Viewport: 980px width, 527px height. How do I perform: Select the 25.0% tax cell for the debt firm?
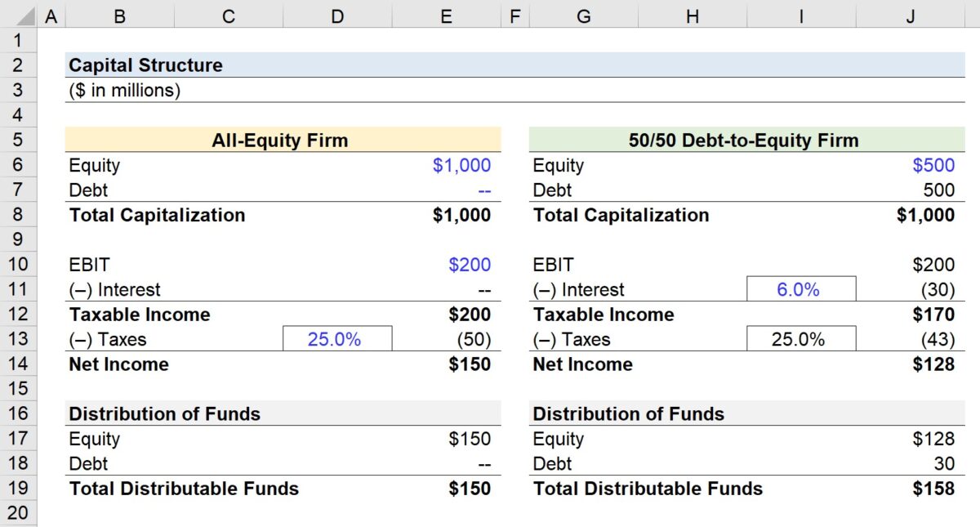801,338
